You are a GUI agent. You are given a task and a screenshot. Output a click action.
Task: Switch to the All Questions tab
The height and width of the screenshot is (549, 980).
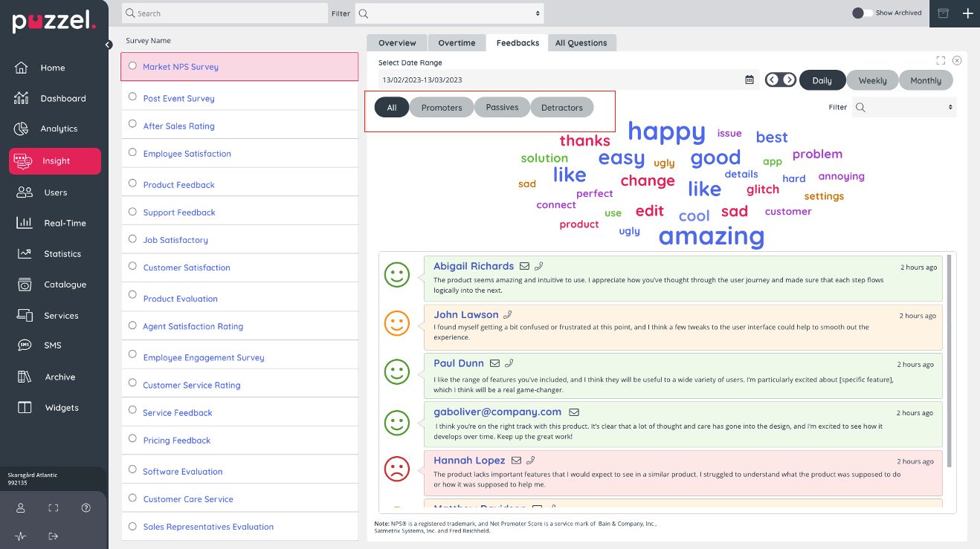tap(581, 43)
